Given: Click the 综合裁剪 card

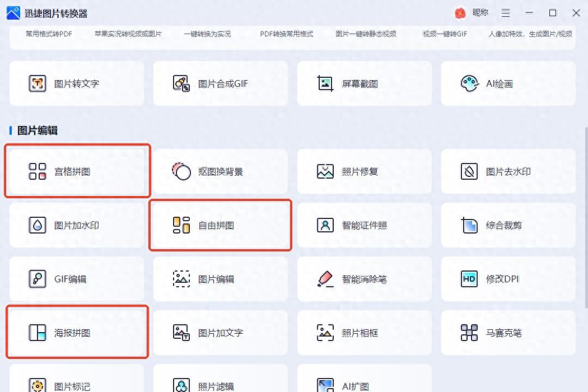Looking at the screenshot, I should tap(508, 225).
